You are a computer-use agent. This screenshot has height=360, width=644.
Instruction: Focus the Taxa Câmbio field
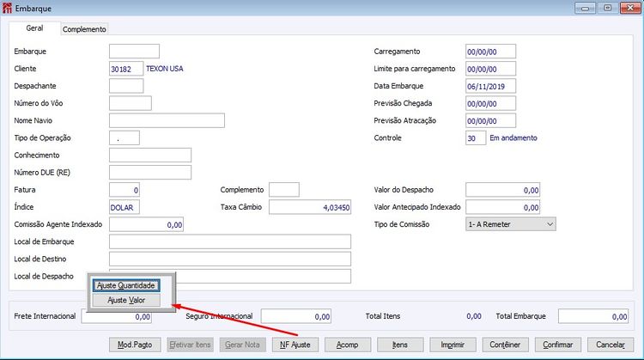[x=310, y=207]
